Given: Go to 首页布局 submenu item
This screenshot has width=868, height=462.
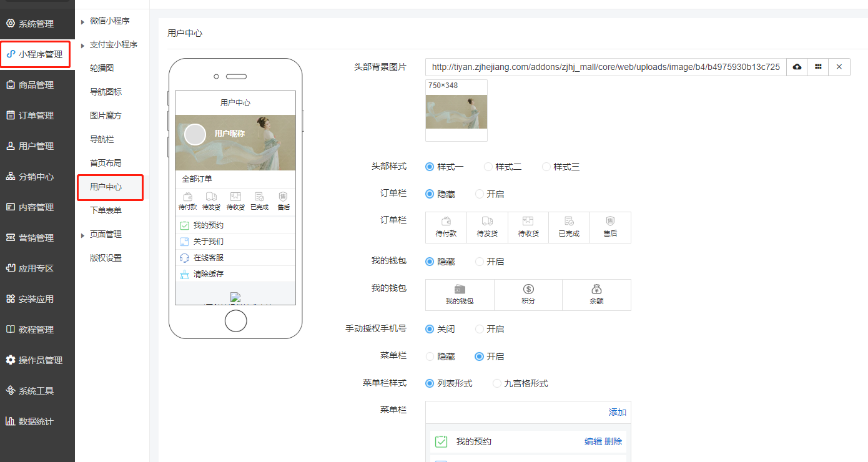Looking at the screenshot, I should coord(106,163).
